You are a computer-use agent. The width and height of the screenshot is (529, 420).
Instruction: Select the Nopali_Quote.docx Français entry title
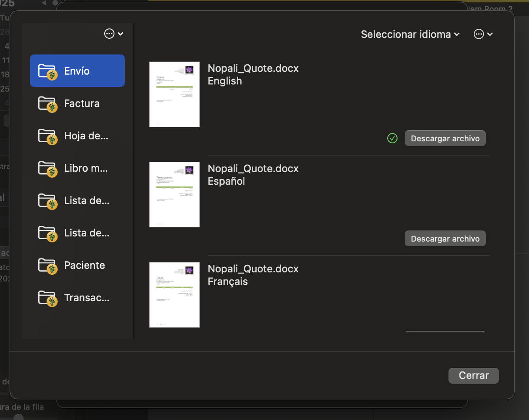[253, 275]
